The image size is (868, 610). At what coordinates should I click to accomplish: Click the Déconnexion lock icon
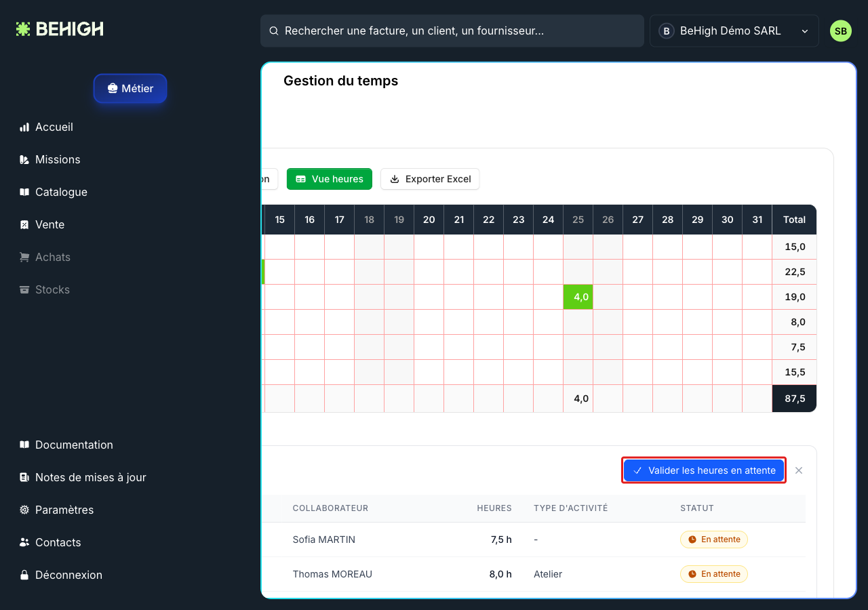[24, 575]
